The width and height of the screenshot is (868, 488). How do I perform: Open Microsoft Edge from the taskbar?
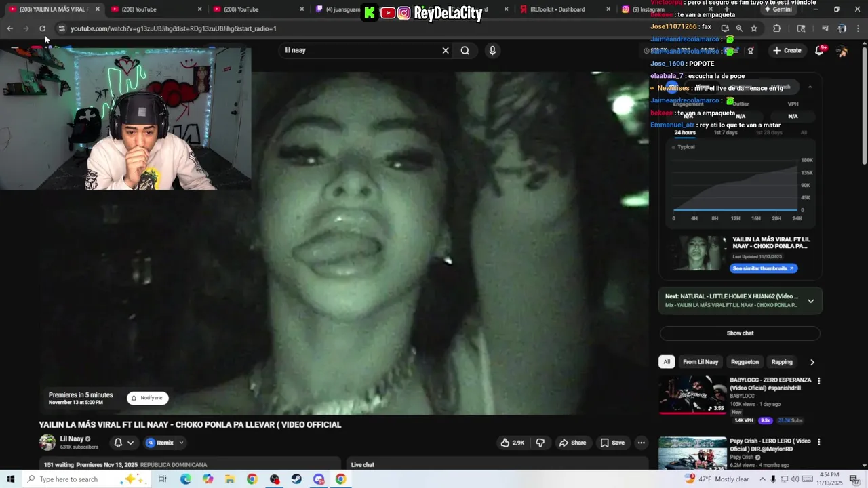186,479
